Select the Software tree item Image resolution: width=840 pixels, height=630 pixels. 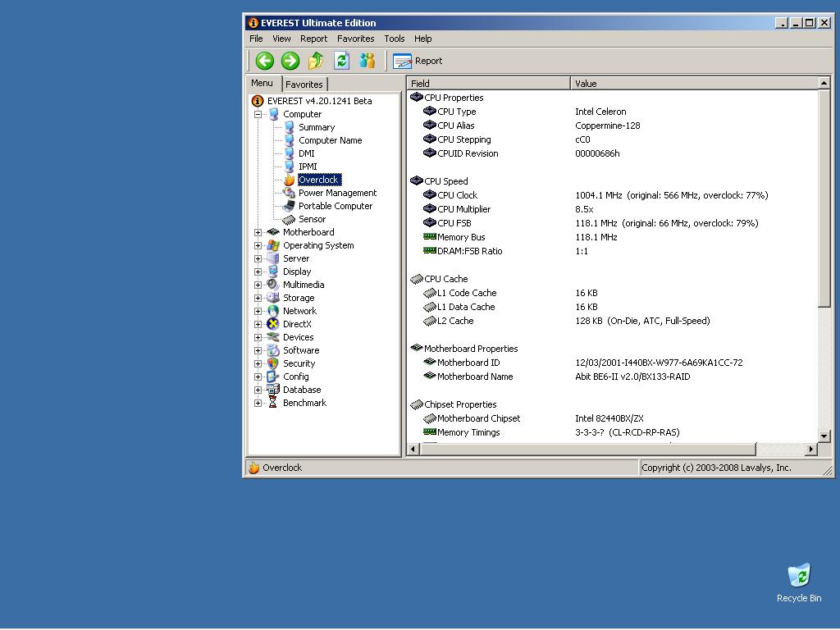click(301, 350)
